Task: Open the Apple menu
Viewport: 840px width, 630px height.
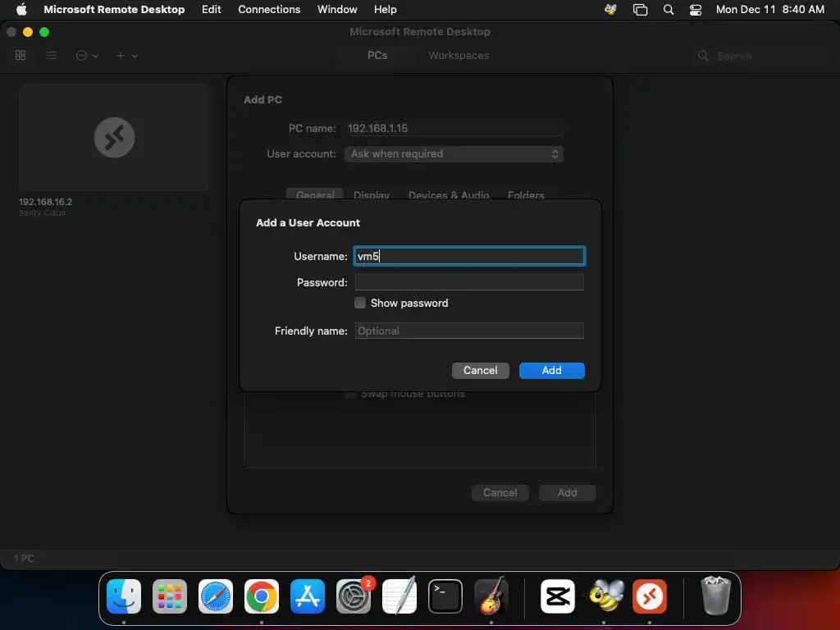Action: (x=21, y=9)
